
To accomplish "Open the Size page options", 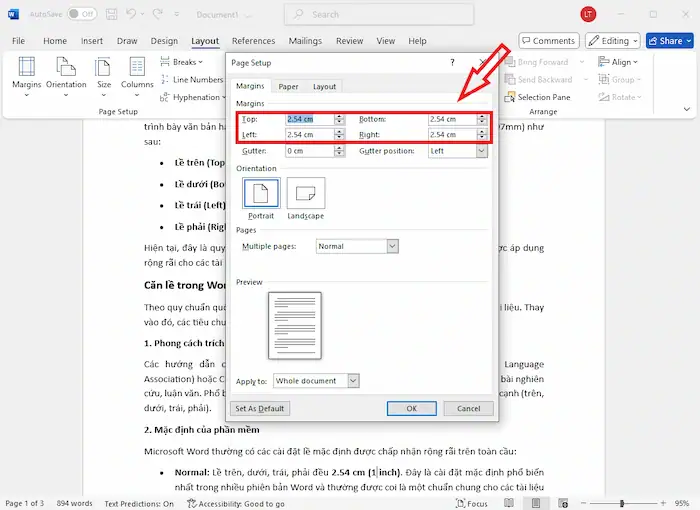I will 103,75.
